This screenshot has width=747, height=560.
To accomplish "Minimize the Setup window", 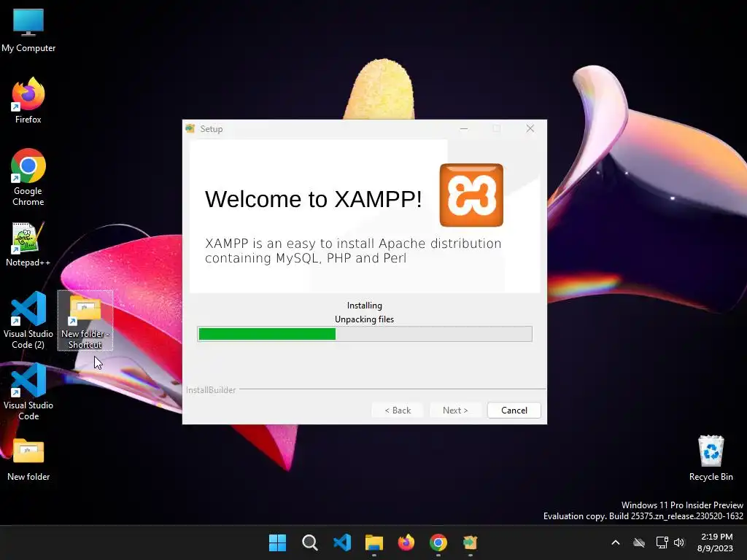I will 463,128.
